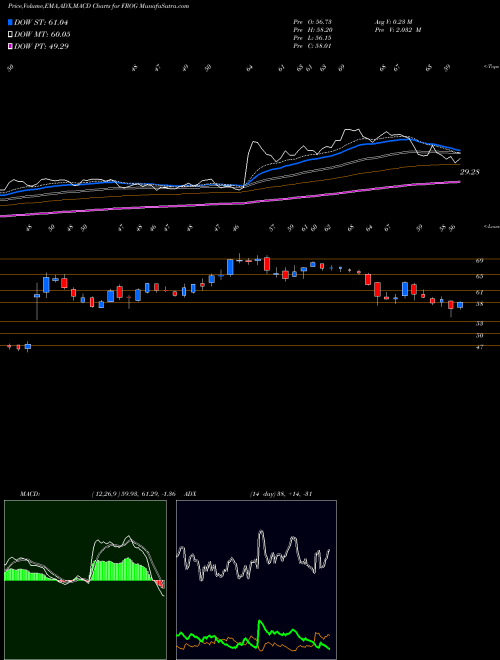Click the 65 price axis label

coord(479,277)
